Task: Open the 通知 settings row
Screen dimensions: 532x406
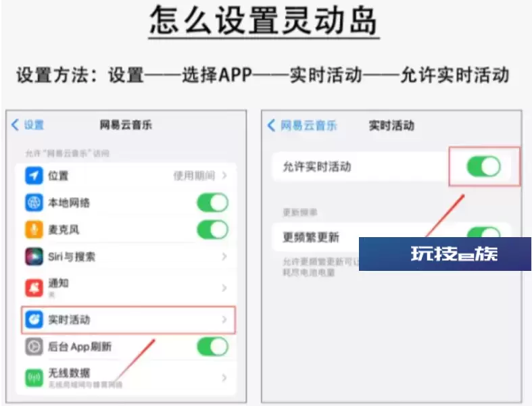Action: click(126, 288)
